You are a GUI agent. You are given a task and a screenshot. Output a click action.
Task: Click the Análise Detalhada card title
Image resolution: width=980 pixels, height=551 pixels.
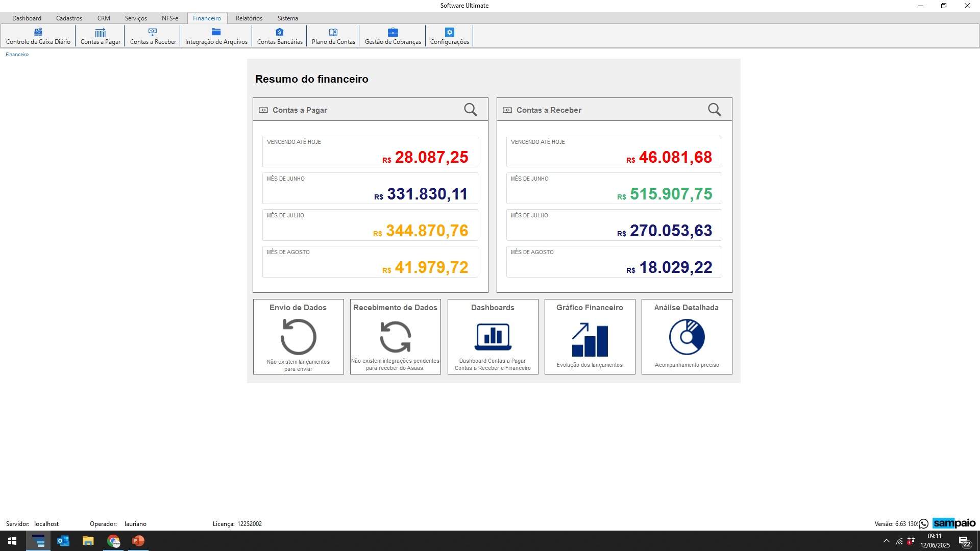coord(687,308)
